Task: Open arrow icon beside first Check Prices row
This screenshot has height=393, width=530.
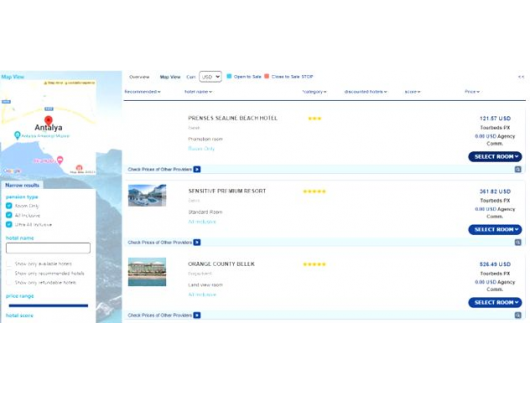Action: (x=197, y=169)
